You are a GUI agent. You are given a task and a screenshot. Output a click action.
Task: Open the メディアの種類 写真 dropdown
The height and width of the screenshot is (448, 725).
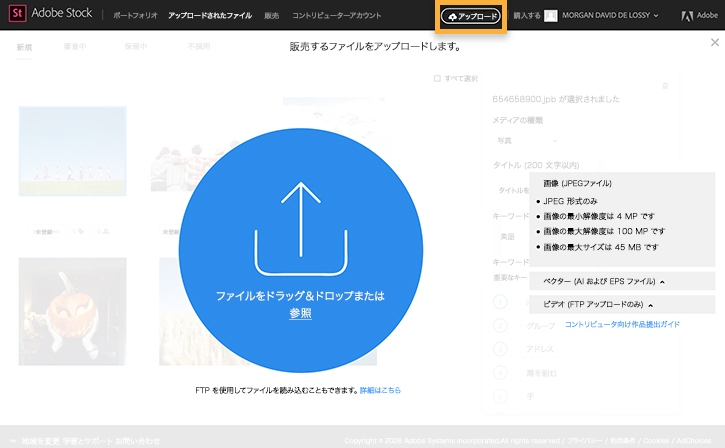point(527,141)
